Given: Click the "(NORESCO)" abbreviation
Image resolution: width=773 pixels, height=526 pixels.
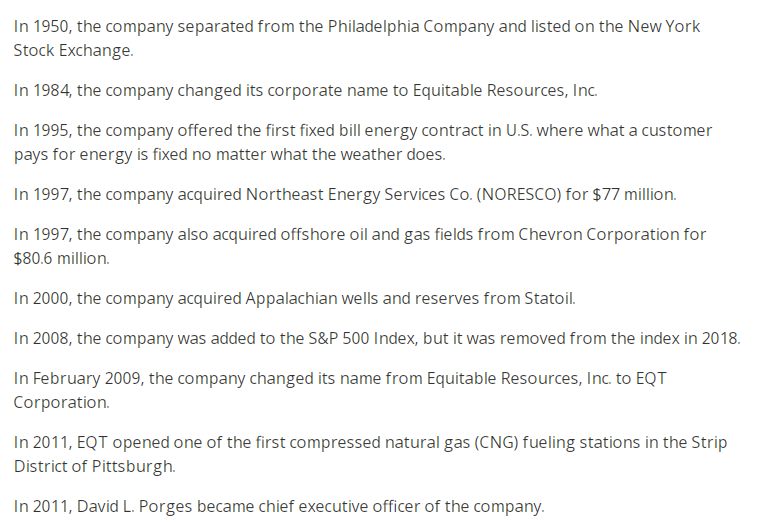Looking at the screenshot, I should click(x=516, y=194).
